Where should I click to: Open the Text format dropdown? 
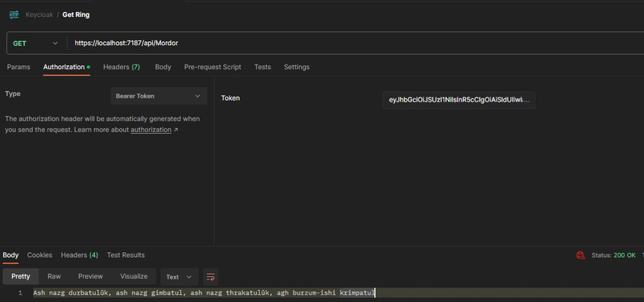(x=179, y=277)
